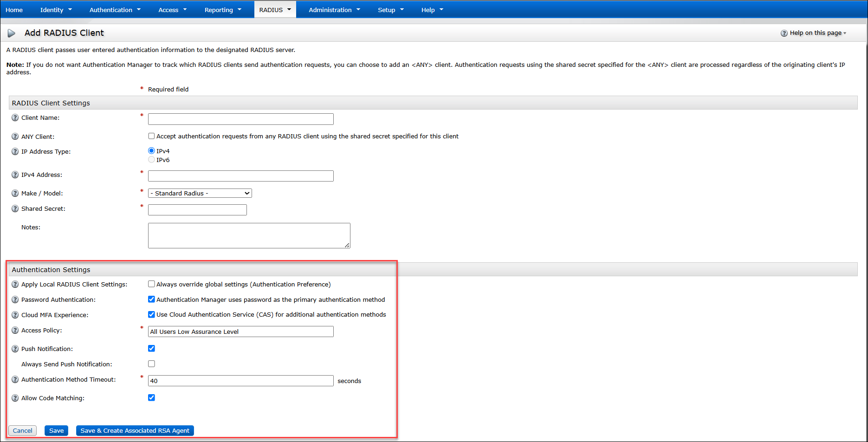Select the IPv6 radio button
The height and width of the screenshot is (442, 868).
[x=151, y=159]
